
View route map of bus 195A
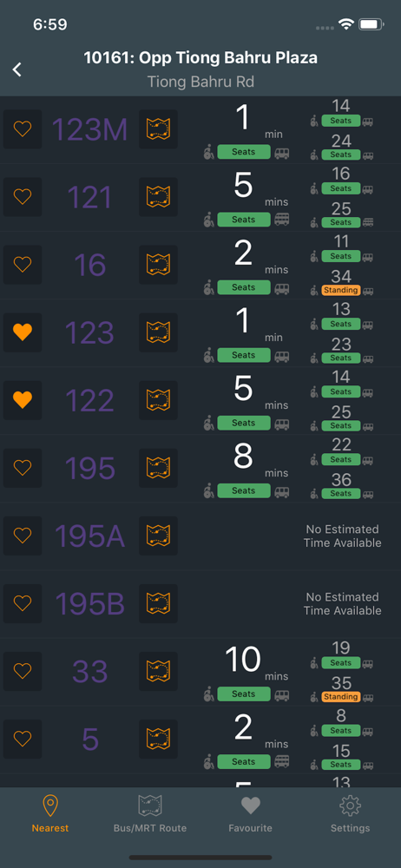159,536
